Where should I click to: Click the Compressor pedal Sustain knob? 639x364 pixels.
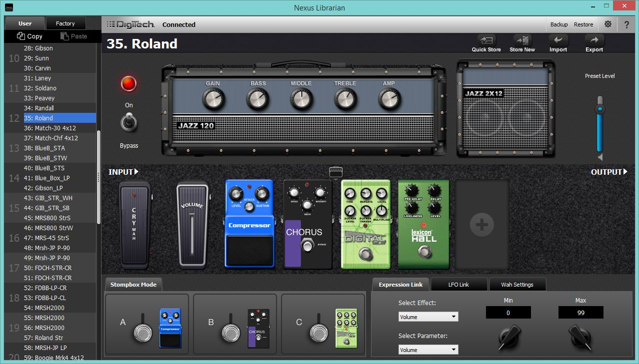[x=261, y=194]
